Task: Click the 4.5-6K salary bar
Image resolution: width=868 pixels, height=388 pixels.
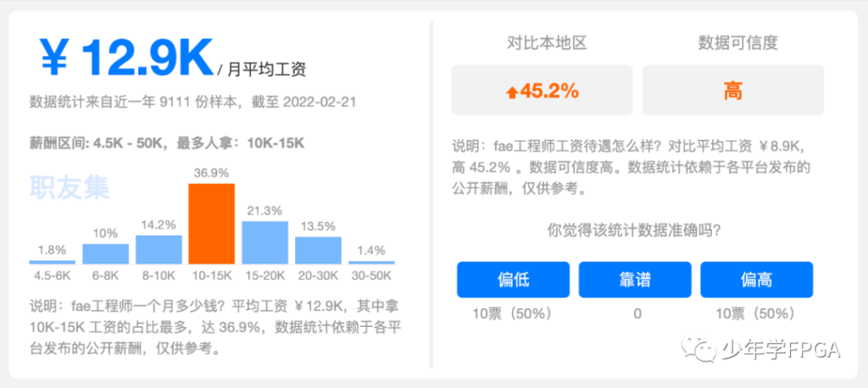Action: pos(52,260)
